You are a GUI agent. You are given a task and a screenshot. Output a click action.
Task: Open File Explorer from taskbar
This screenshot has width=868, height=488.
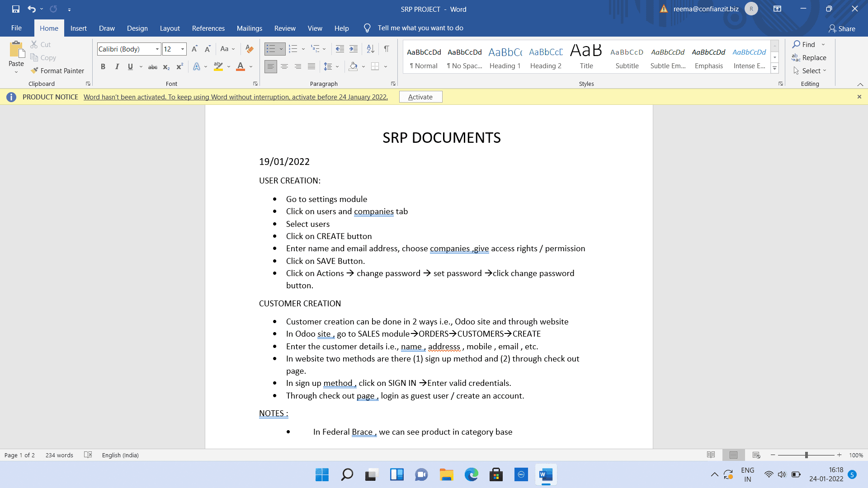tap(447, 475)
